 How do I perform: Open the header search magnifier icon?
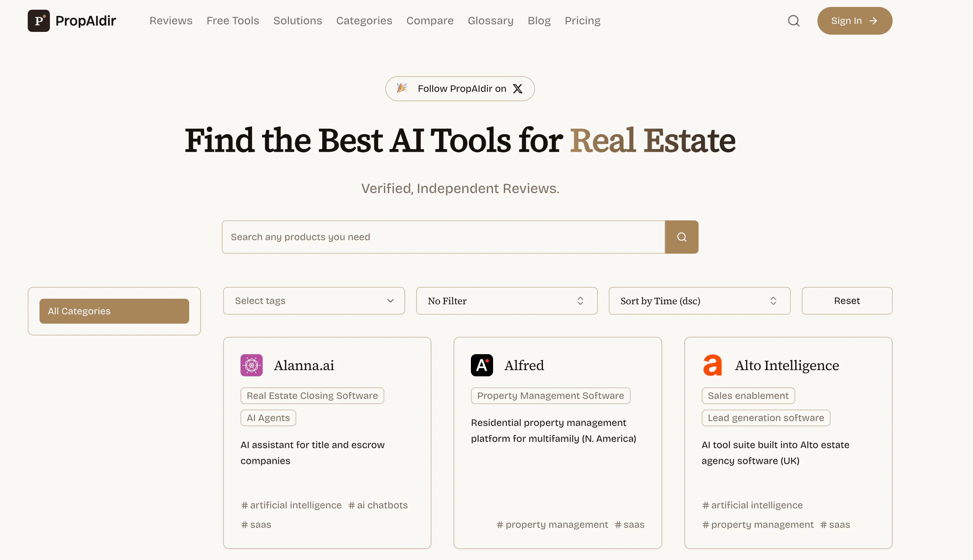click(x=794, y=21)
